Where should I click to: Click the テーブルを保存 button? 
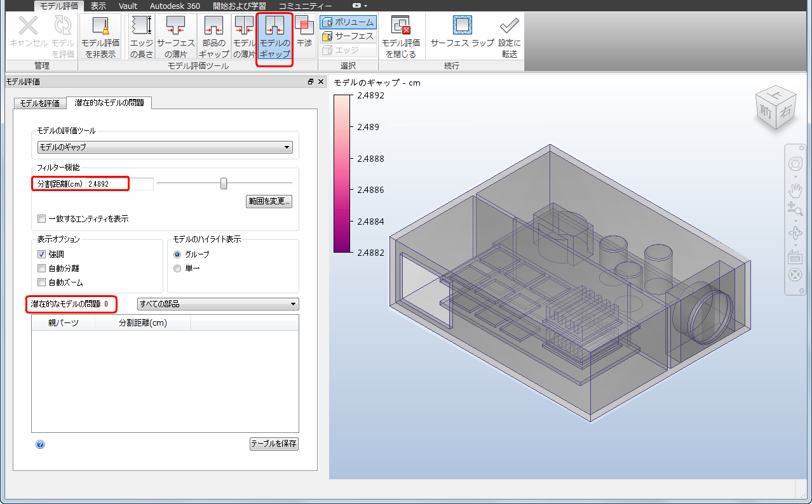click(x=274, y=444)
